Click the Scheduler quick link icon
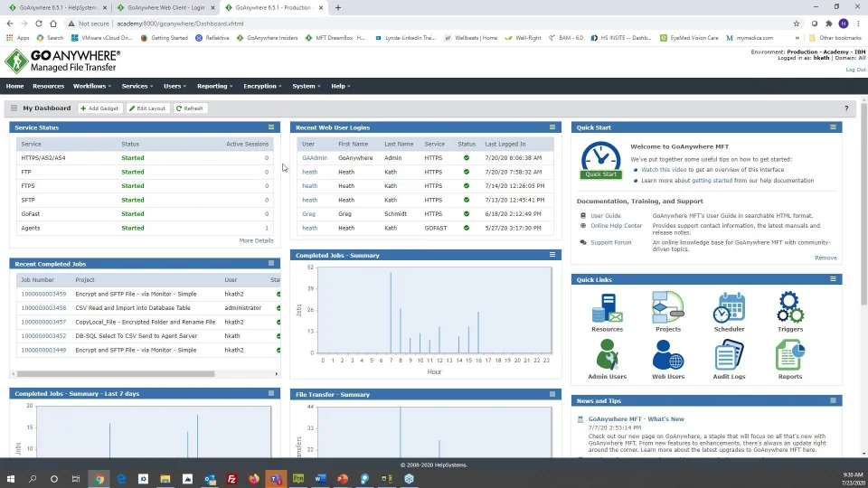The image size is (868, 488). [x=729, y=308]
